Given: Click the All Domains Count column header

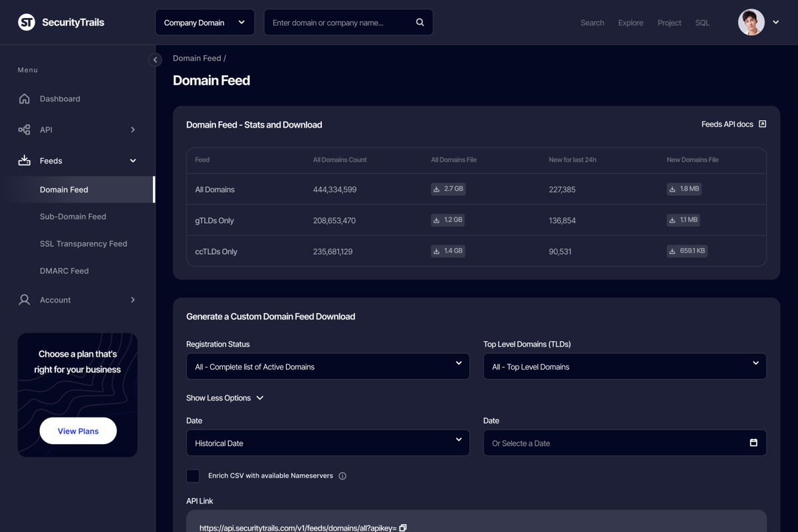Looking at the screenshot, I should (340, 160).
